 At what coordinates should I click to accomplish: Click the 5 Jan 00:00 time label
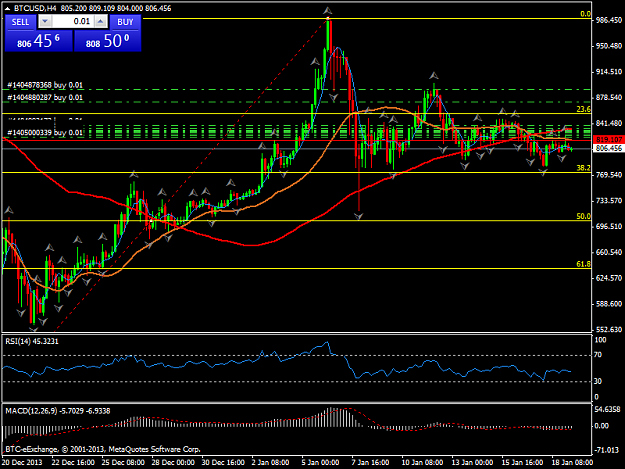click(x=320, y=462)
